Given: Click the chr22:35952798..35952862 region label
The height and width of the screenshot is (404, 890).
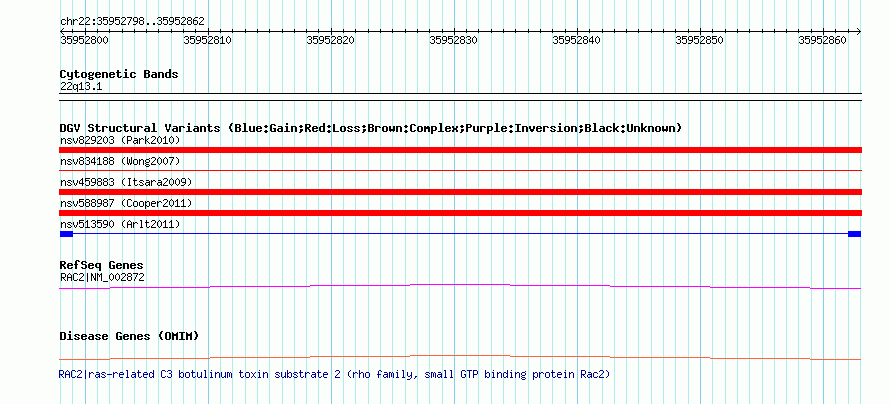Looking at the screenshot, I should click(132, 22).
